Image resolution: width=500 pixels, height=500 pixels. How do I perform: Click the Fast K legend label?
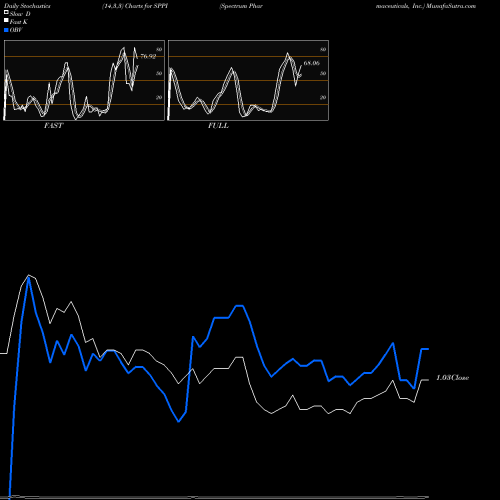point(19,22)
